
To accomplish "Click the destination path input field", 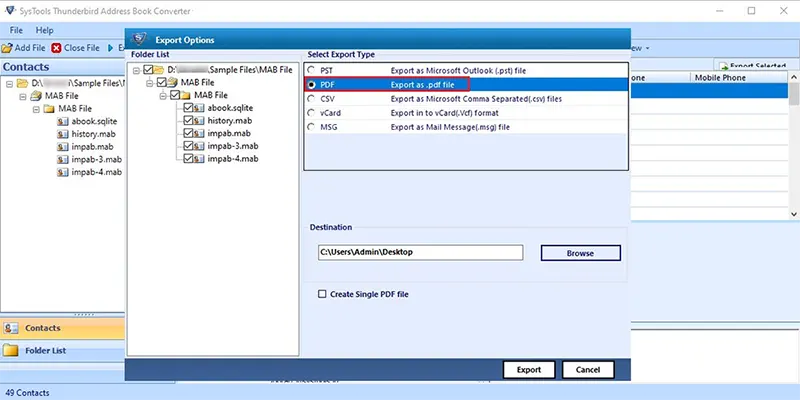I will coord(420,253).
